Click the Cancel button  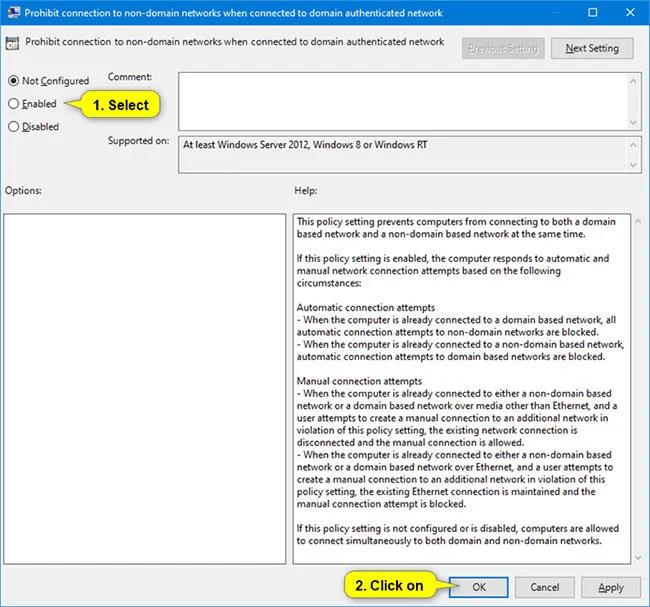click(x=544, y=587)
